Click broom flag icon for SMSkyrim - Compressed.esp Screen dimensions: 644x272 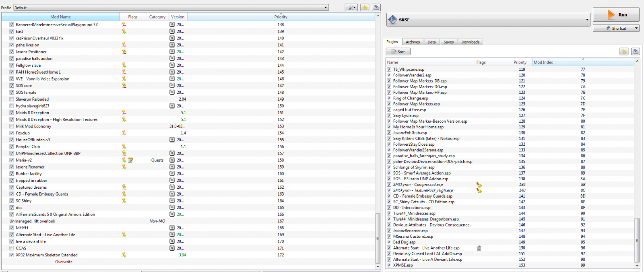pyautogui.click(x=479, y=185)
